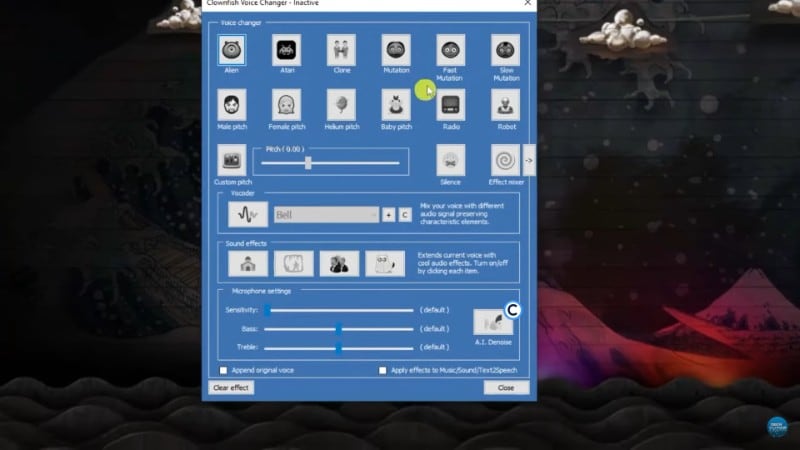
Task: Activate the Radio voice effect
Action: (451, 105)
